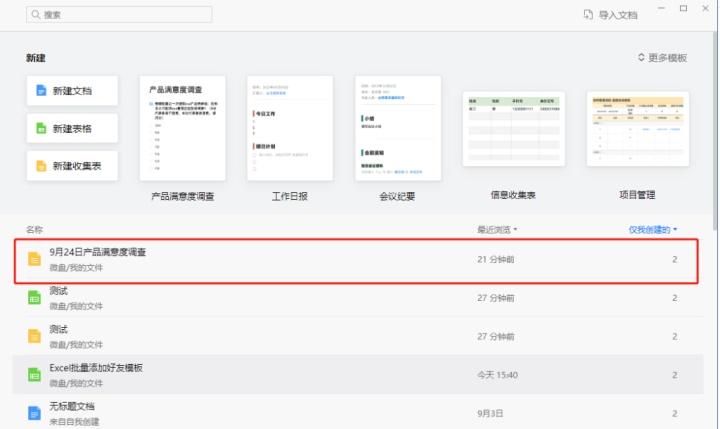Image resolution: width=720 pixels, height=429 pixels.
Task: Click the 9月3日 date entry
Action: (490, 414)
